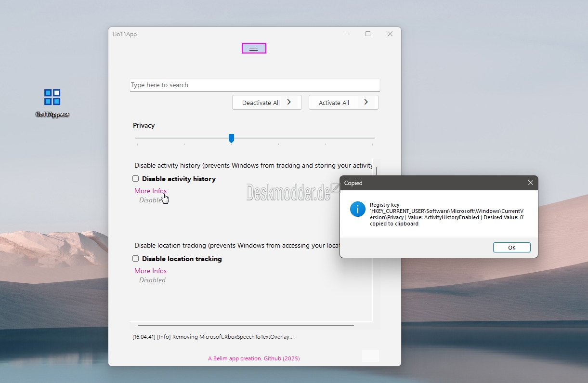
Task: Maximize the Go11App window
Action: pos(368,34)
